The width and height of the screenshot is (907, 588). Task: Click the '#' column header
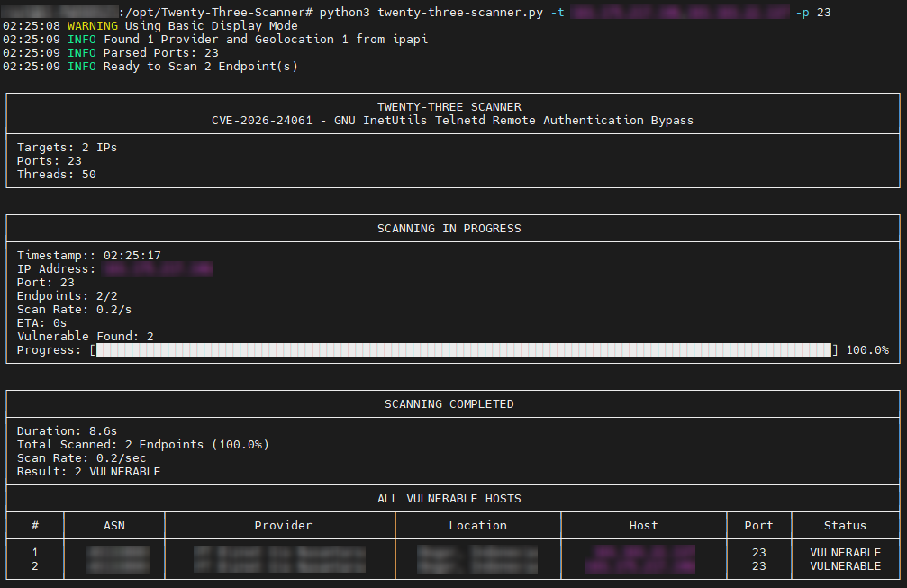coord(35,526)
